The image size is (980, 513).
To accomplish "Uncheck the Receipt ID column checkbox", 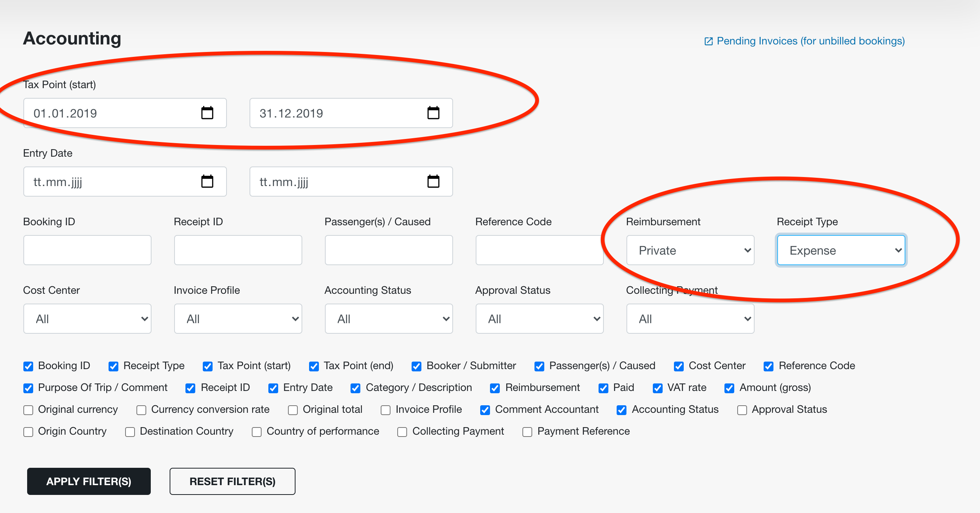I will [191, 388].
